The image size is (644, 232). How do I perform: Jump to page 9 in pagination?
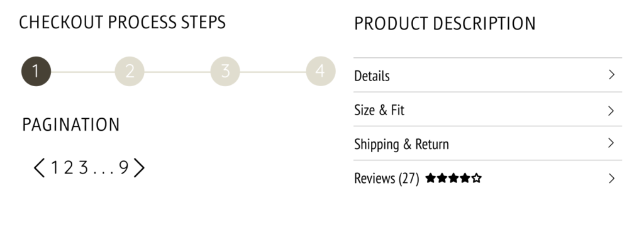pos(124,167)
